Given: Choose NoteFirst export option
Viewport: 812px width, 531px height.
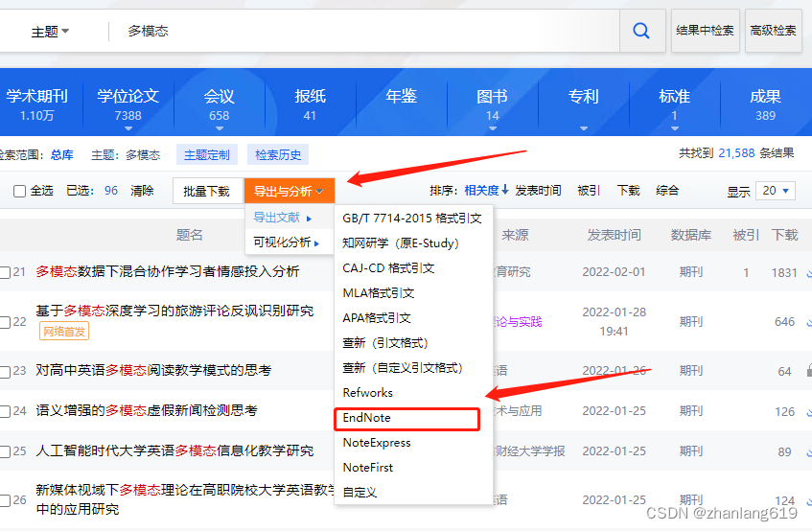Looking at the screenshot, I should [368, 468].
